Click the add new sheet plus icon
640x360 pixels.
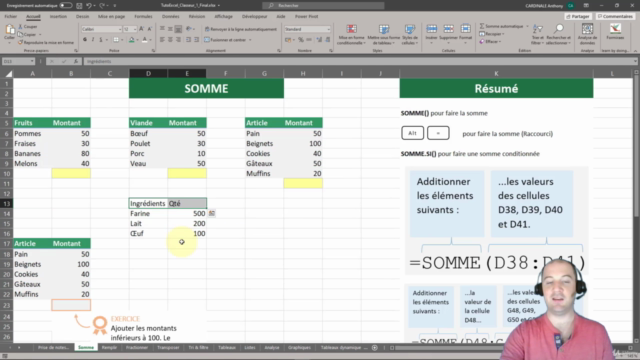tap(375, 347)
